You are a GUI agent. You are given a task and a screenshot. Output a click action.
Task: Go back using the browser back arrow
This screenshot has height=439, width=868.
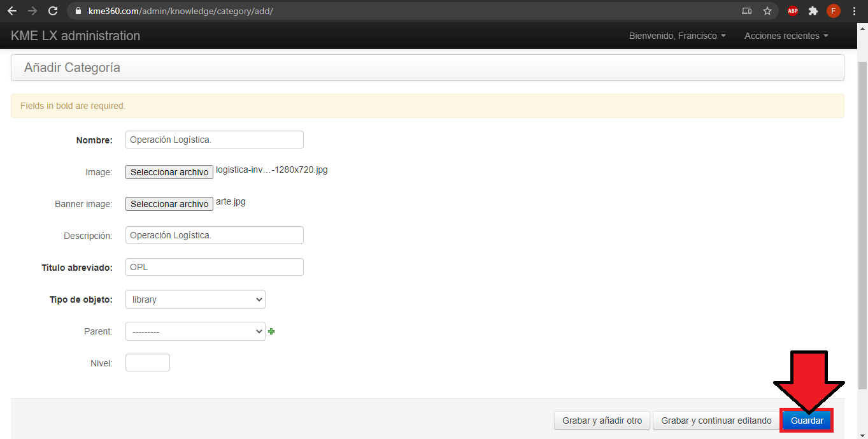point(12,11)
